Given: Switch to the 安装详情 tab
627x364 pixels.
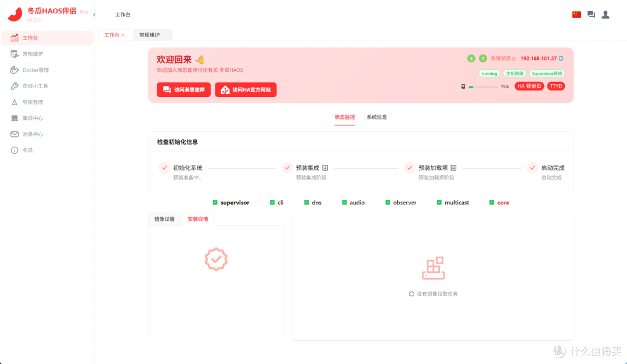Looking at the screenshot, I should click(x=198, y=219).
